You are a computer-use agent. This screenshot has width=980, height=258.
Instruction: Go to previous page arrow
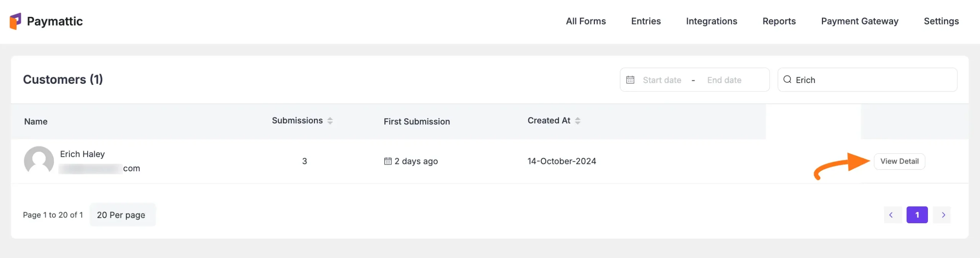(x=891, y=215)
